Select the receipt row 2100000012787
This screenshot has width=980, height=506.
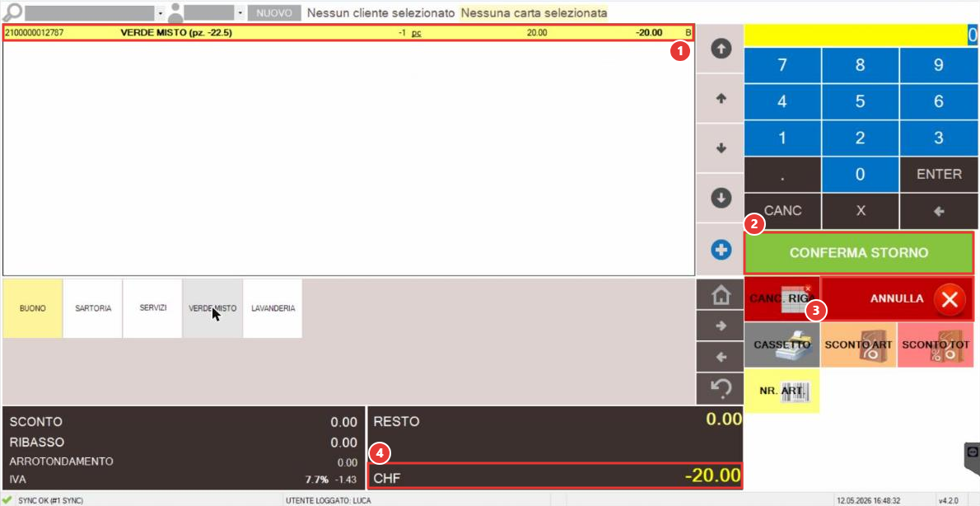coord(348,32)
